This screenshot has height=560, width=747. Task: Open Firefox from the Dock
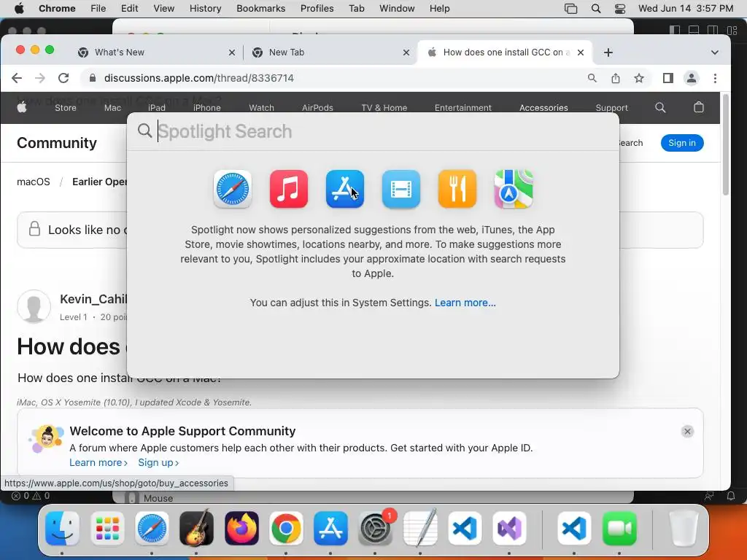tap(241, 529)
